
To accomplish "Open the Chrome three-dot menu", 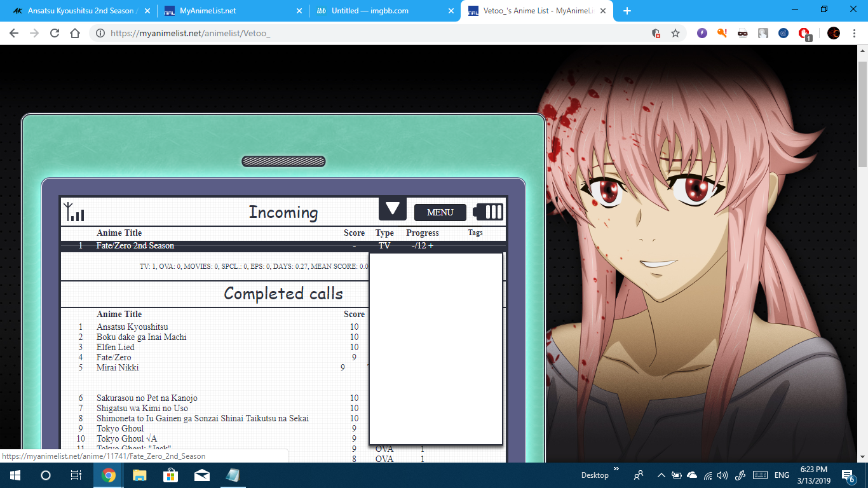I will (855, 33).
